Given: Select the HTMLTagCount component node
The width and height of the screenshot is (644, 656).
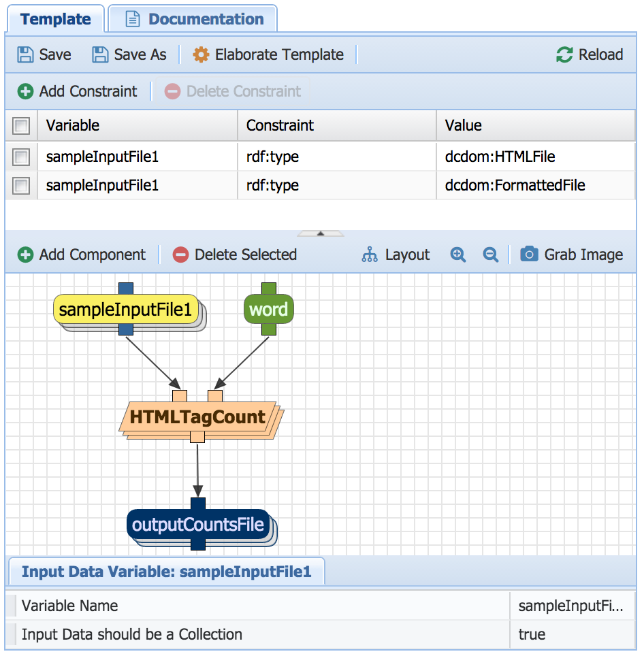Looking at the screenshot, I should click(x=197, y=417).
